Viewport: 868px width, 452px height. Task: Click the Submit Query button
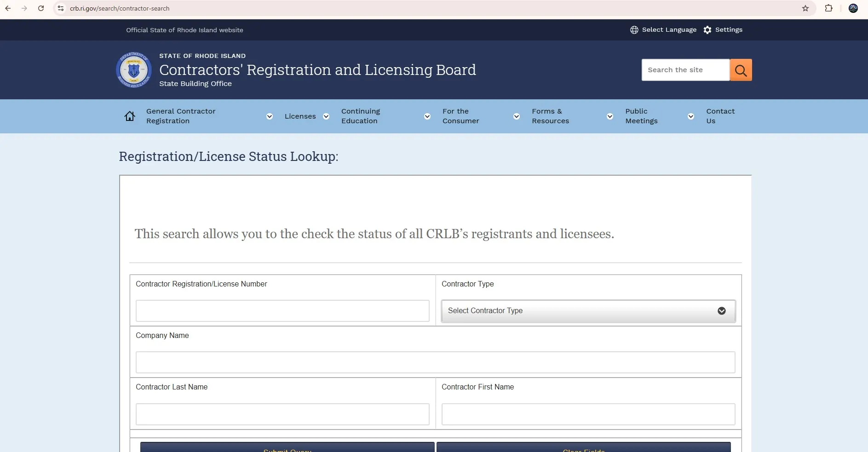(x=287, y=447)
